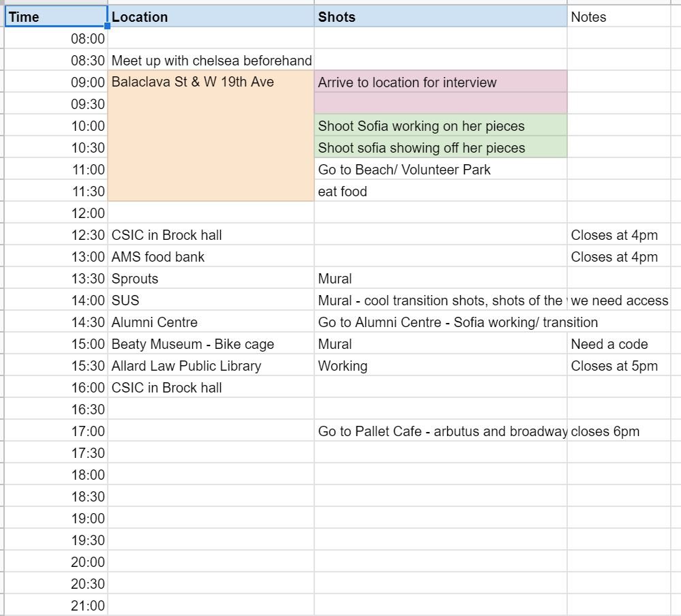
Task: Click the Location column header cell
Action: click(x=211, y=17)
